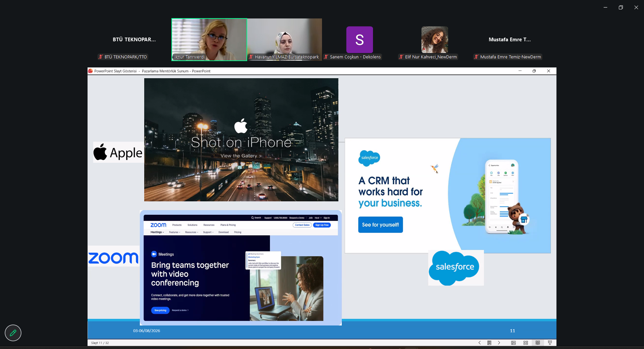Click muted mic icon beside Sanem Coşkun

point(326,57)
